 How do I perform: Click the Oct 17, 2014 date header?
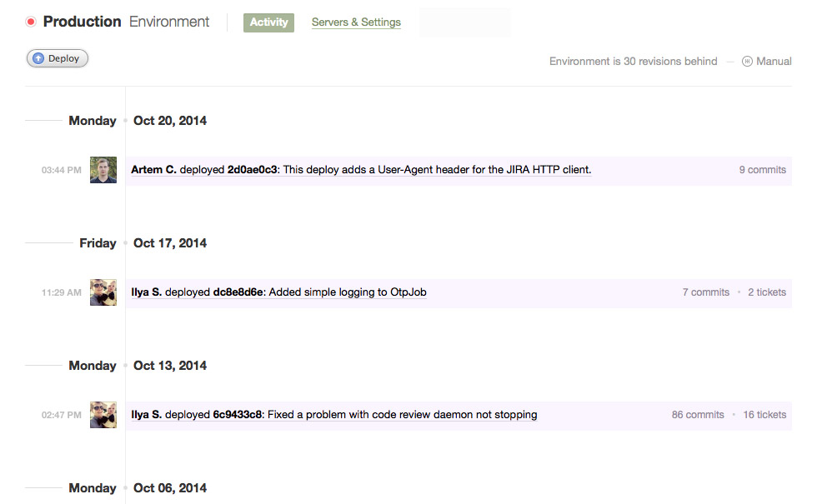pyautogui.click(x=170, y=243)
